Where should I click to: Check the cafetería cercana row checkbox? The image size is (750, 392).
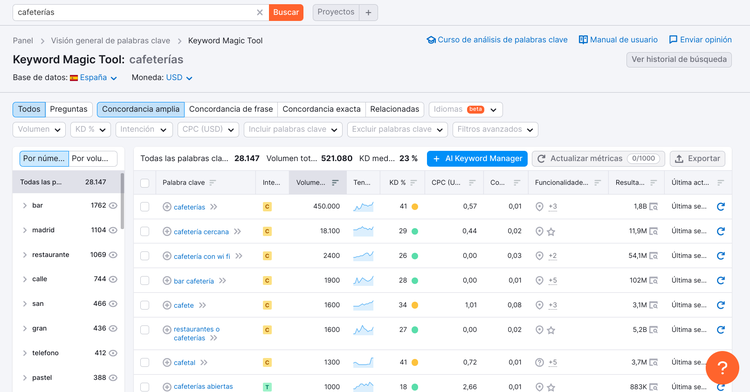pos(145,232)
